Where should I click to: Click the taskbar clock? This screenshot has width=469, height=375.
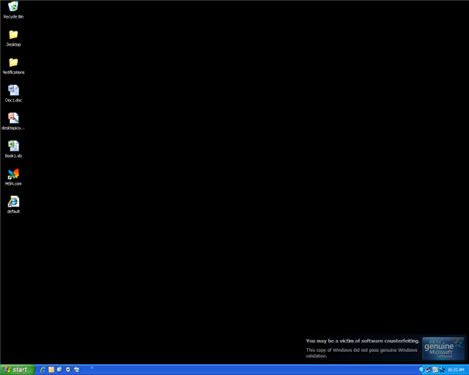pos(456,370)
